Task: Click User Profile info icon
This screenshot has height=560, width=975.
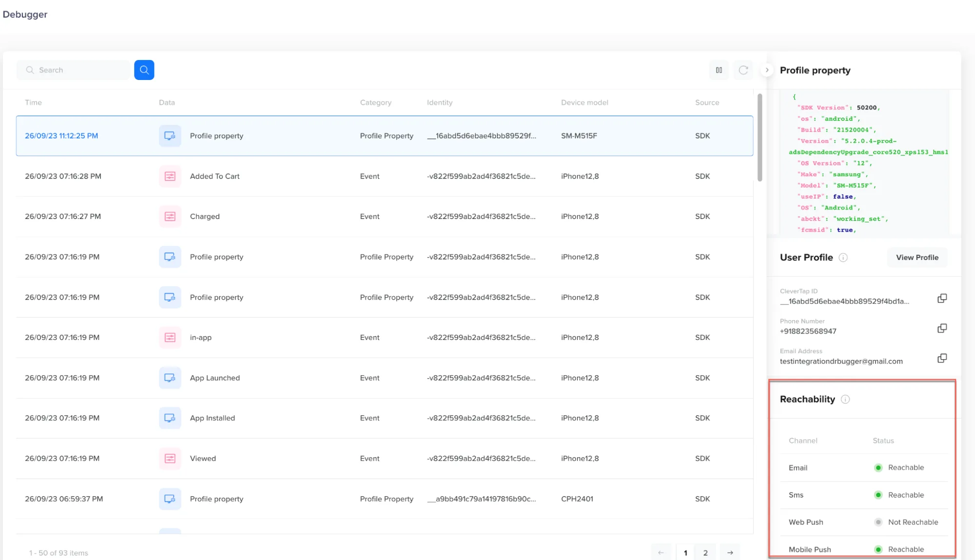Action: click(x=843, y=258)
